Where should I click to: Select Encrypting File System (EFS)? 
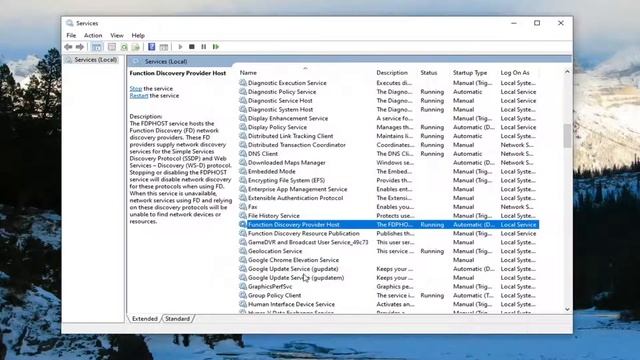tap(388, 180)
